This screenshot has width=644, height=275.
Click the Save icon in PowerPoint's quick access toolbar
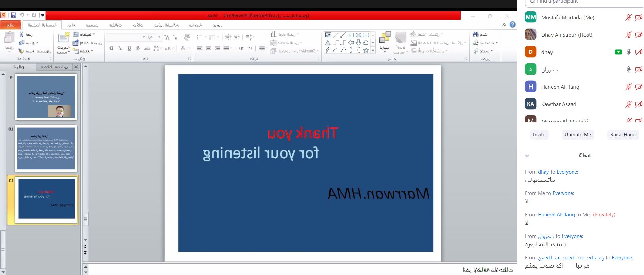(13, 15)
